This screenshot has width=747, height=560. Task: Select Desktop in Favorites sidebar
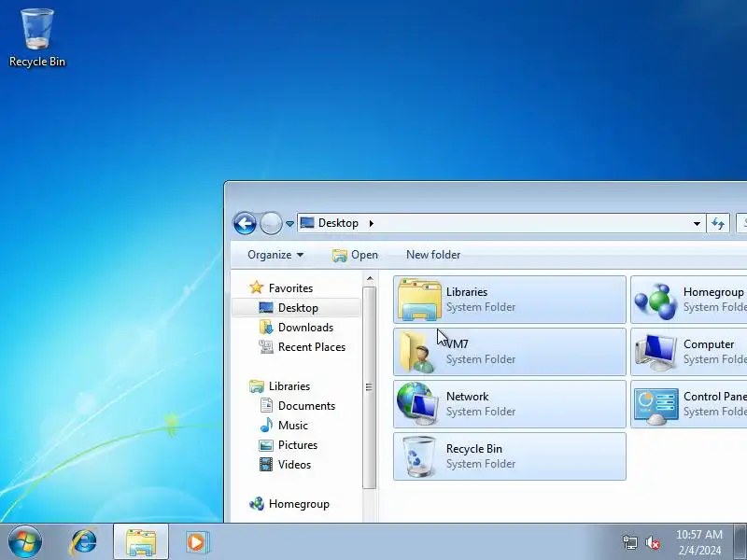296,308
